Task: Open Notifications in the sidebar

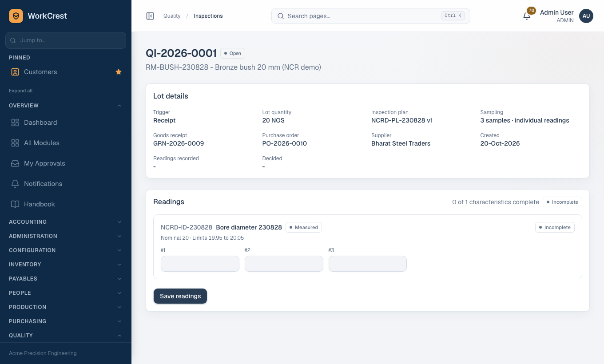Action: click(x=66, y=184)
